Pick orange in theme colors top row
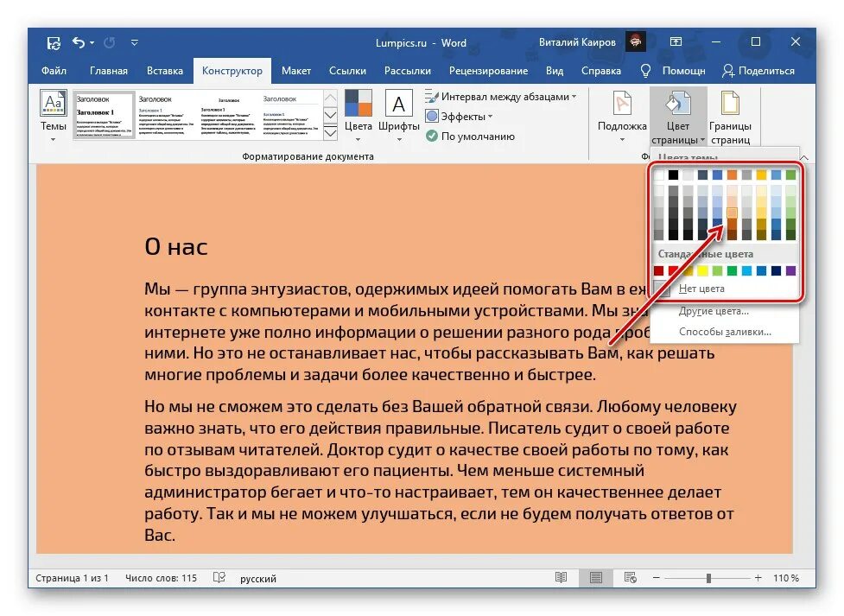Screen dimensions: 844x616 (732, 175)
